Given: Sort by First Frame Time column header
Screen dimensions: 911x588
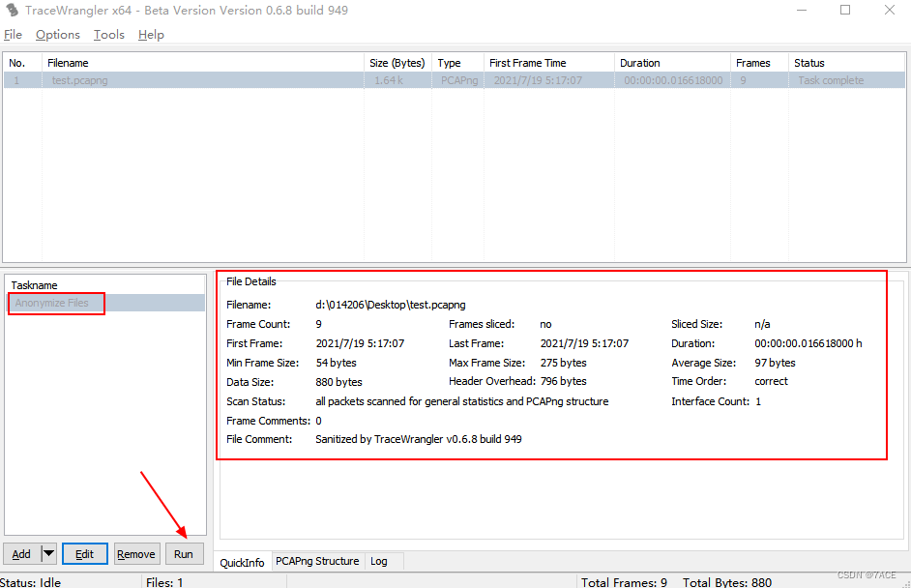Looking at the screenshot, I should (x=548, y=63).
